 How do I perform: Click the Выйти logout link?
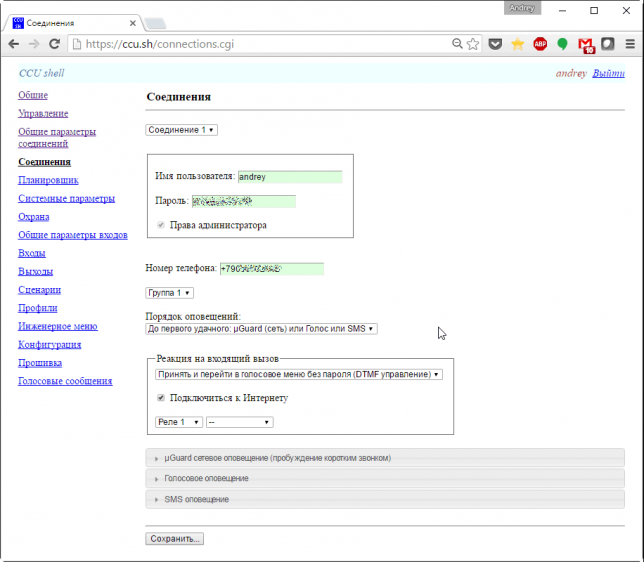608,73
